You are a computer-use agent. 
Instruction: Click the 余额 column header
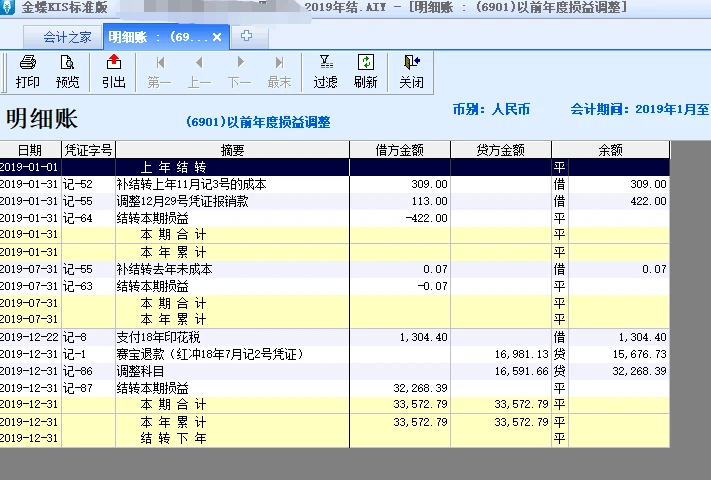pos(610,150)
